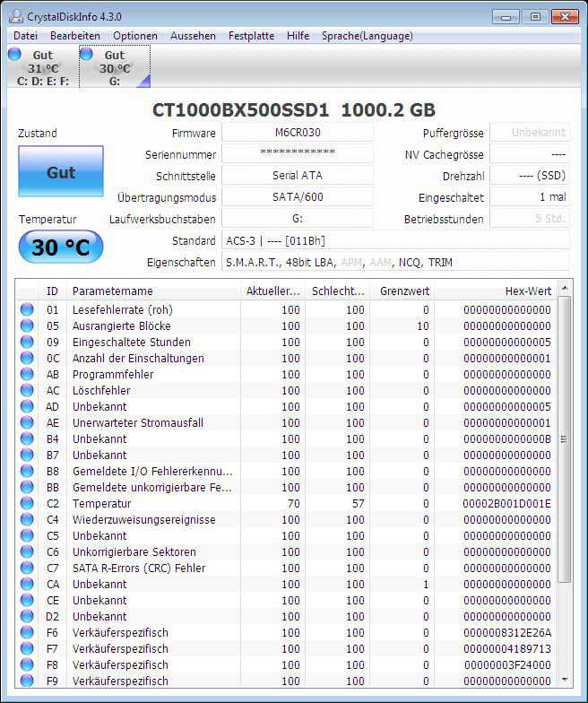Select the C: D: E: F: disk tab
The width and height of the screenshot is (588, 703).
(x=43, y=67)
